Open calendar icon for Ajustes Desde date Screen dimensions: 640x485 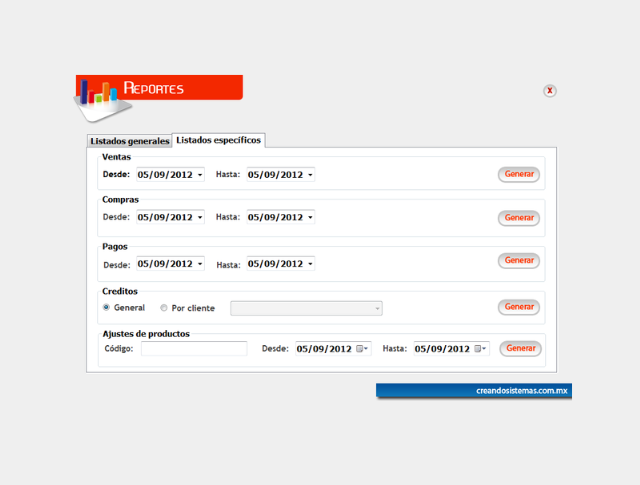point(363,349)
